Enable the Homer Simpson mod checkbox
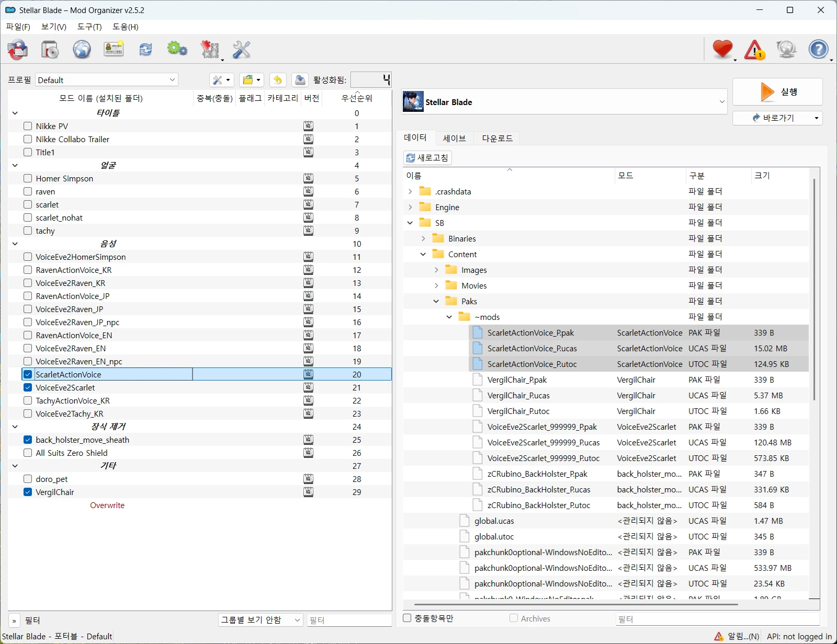This screenshot has height=644, width=837. [x=28, y=178]
